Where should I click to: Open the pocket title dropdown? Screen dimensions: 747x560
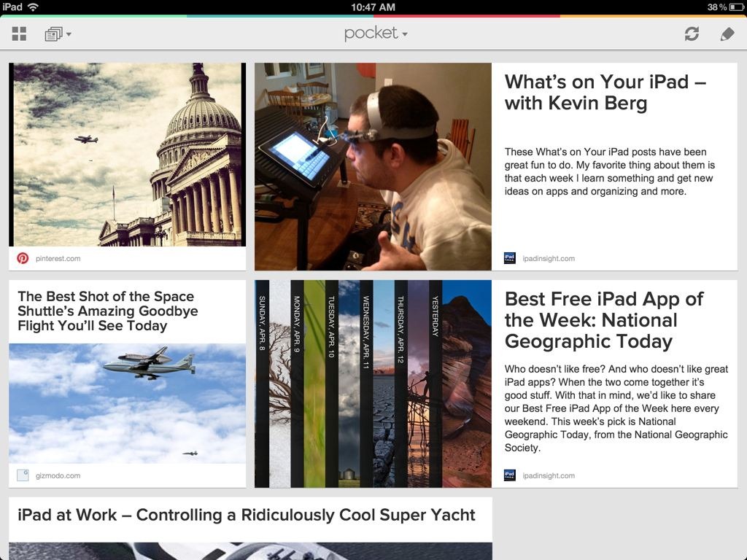point(375,34)
